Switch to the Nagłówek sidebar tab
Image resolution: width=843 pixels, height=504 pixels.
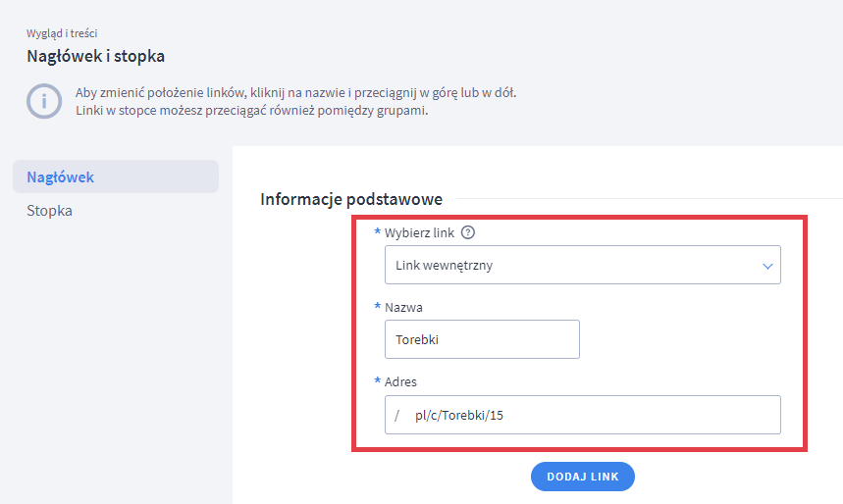click(x=61, y=176)
